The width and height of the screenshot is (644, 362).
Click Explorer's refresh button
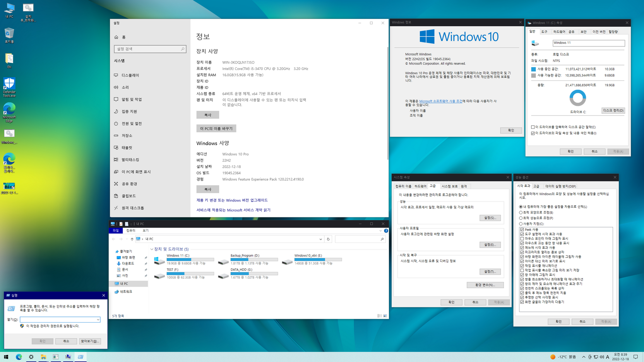click(328, 239)
